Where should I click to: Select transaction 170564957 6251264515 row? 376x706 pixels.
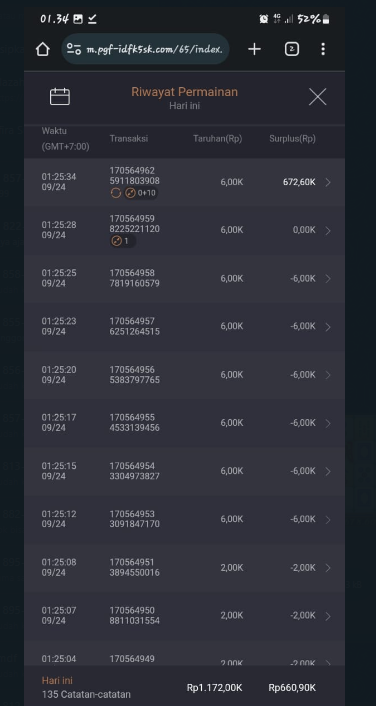185,326
